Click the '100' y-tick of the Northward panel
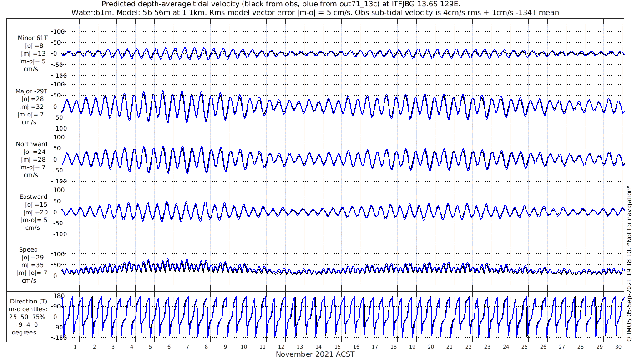The width and height of the screenshot is (637, 364). click(60, 137)
